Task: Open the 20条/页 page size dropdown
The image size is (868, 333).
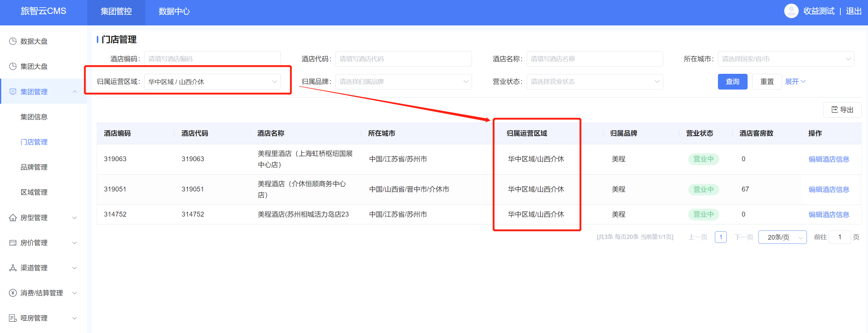Action: pos(782,237)
